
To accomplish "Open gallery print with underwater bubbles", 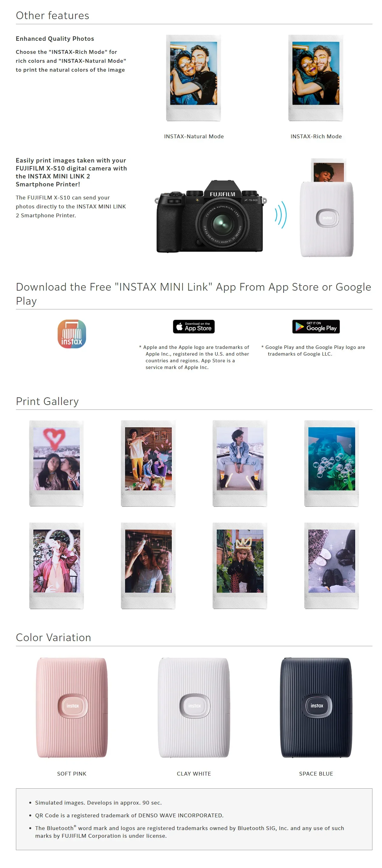I will coord(331,463).
